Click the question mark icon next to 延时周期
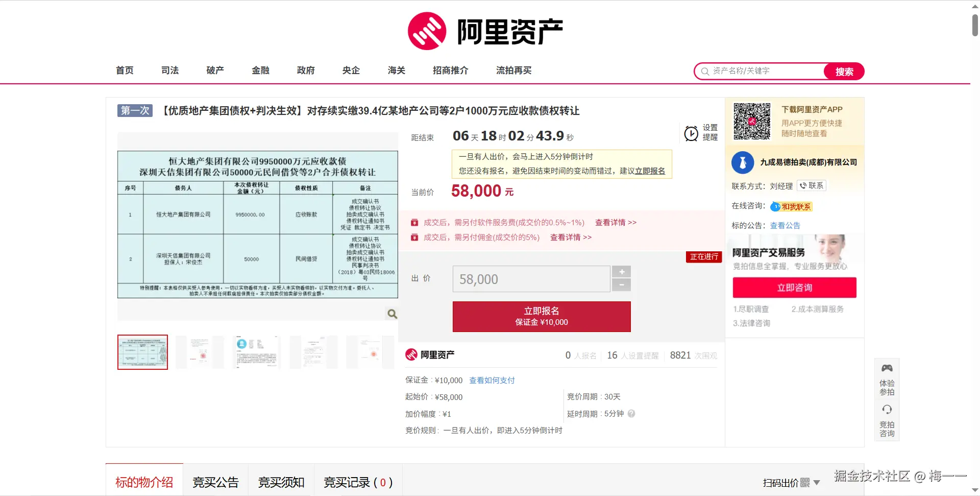This screenshot has width=980, height=496. tap(631, 414)
